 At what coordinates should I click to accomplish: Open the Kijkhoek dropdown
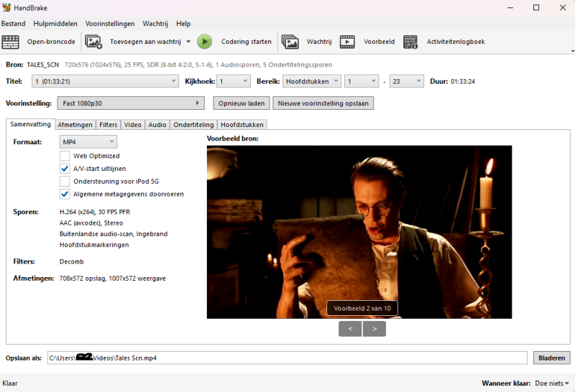(233, 81)
